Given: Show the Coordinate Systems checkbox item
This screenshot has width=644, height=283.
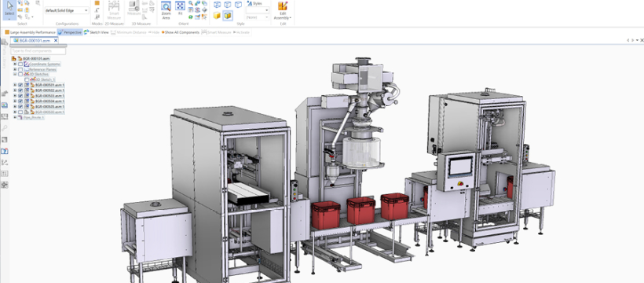Looking at the screenshot, I should (x=20, y=64).
